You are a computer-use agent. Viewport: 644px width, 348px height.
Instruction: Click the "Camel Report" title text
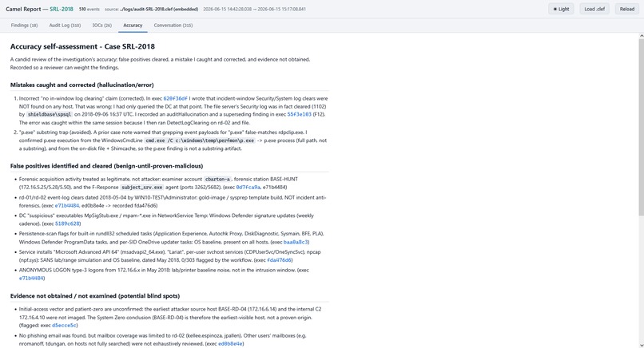click(x=23, y=9)
